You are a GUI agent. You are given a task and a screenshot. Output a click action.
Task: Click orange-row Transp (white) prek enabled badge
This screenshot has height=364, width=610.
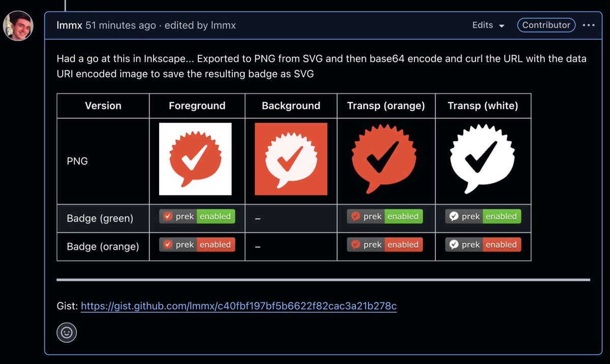pos(483,245)
